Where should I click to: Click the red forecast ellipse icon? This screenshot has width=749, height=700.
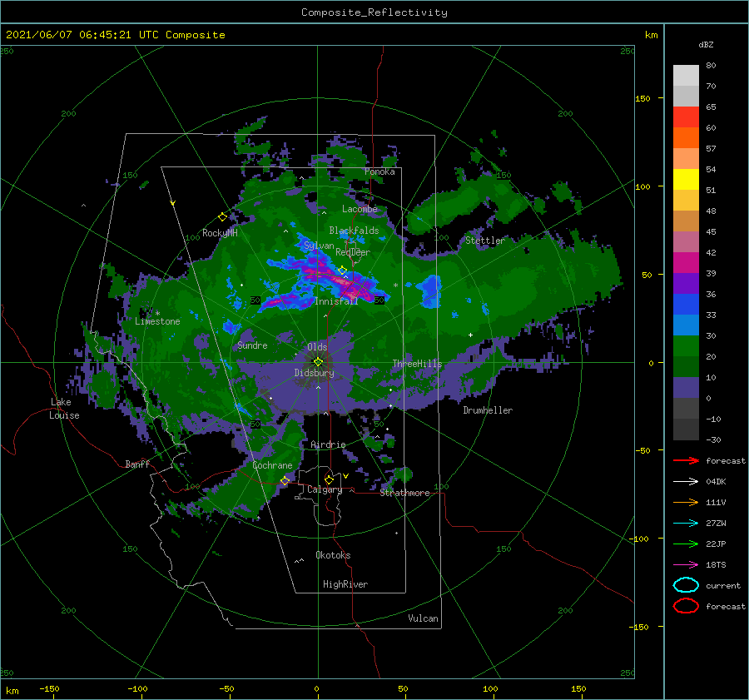686,606
